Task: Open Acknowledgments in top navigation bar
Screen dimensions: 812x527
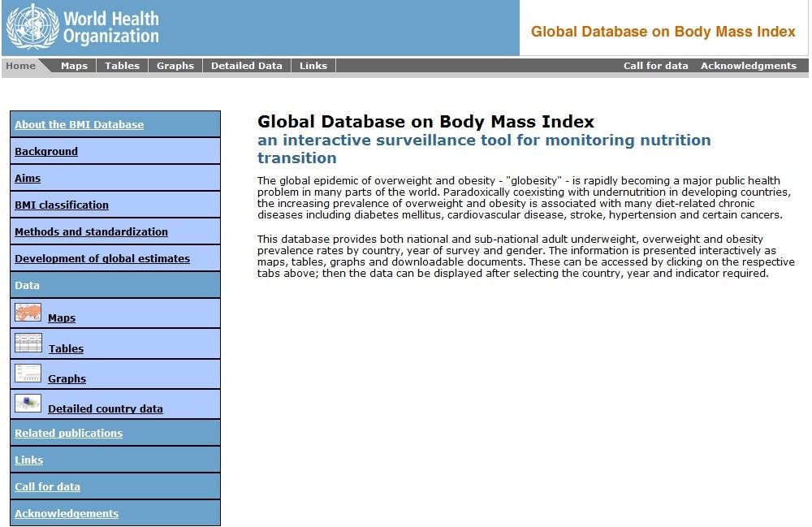Action: 749,66
